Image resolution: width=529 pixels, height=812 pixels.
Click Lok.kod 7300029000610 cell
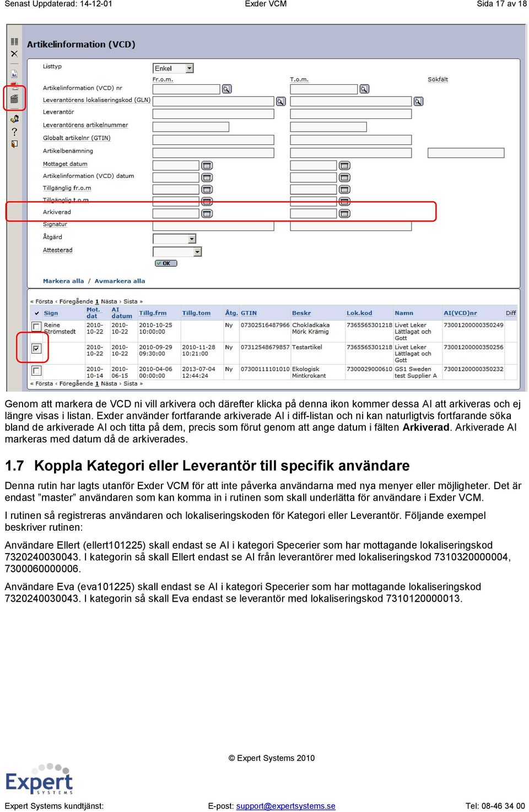pyautogui.click(x=369, y=369)
